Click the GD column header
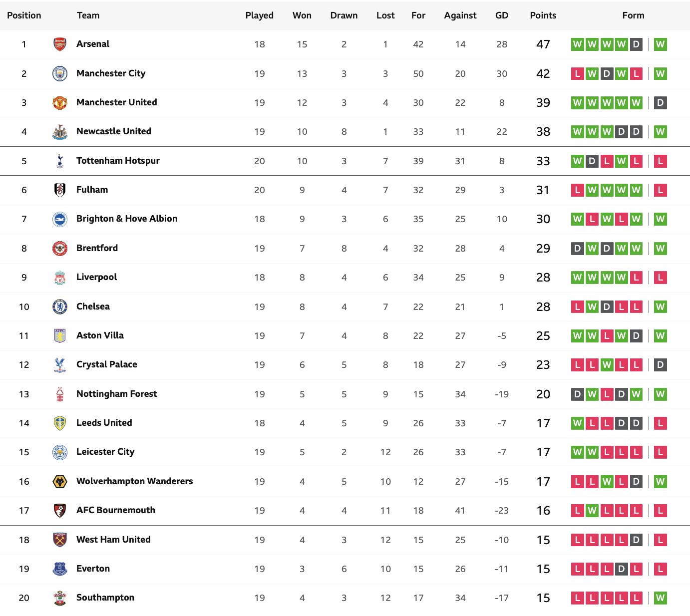 (x=502, y=15)
